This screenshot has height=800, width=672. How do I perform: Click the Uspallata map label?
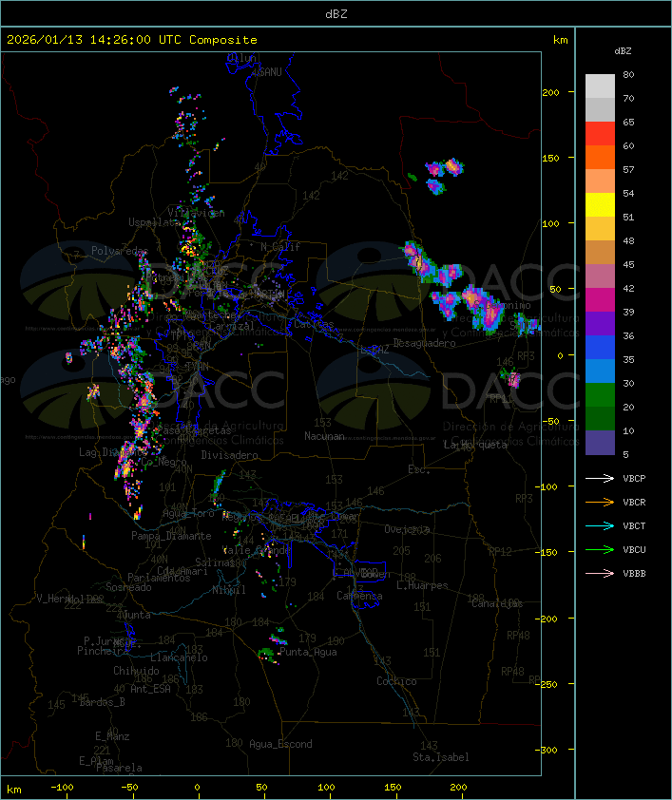pyautogui.click(x=155, y=222)
